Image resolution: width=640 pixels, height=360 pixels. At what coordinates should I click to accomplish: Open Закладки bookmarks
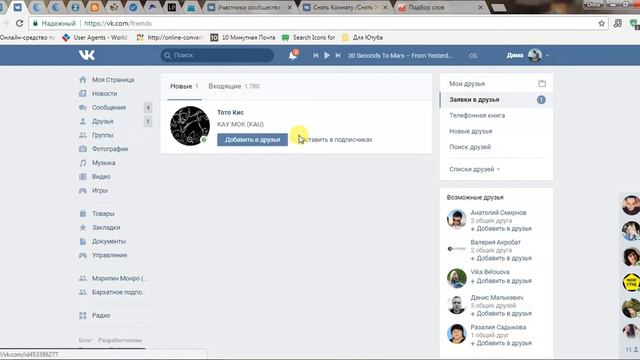coord(106,227)
